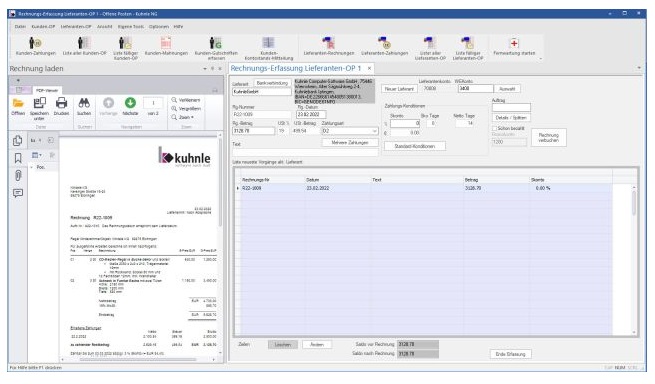Image resolution: width=655 pixels, height=384 pixels.
Task: Start Fernwartung from the toolbar
Action: (x=514, y=47)
